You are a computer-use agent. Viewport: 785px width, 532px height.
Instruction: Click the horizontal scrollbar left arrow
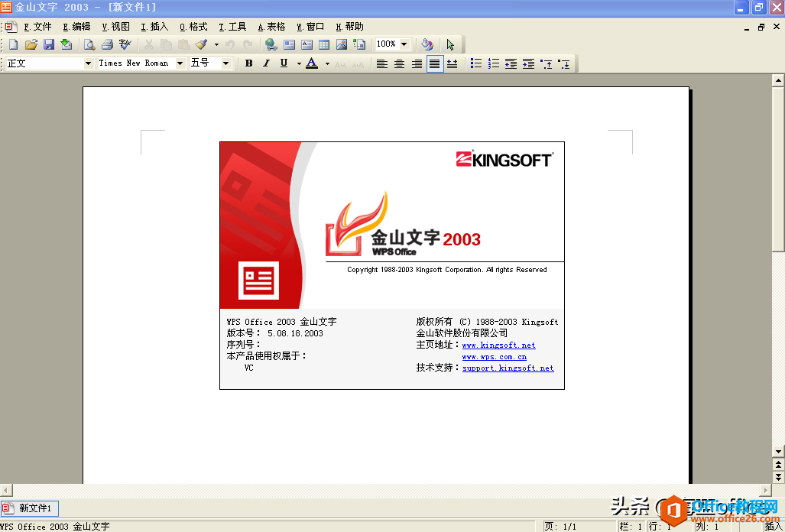pos(5,490)
